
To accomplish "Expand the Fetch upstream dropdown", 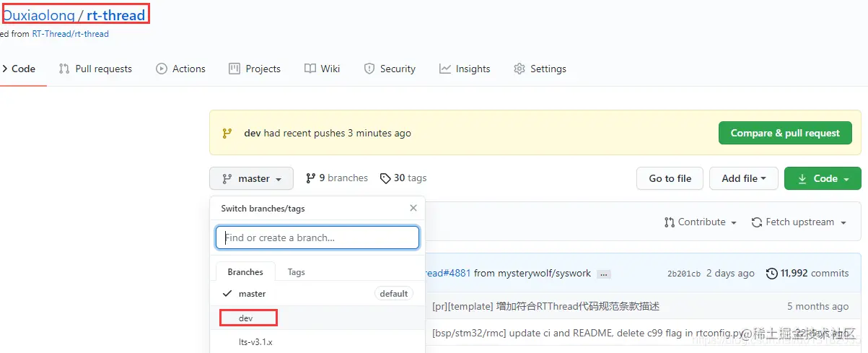I will (x=799, y=222).
